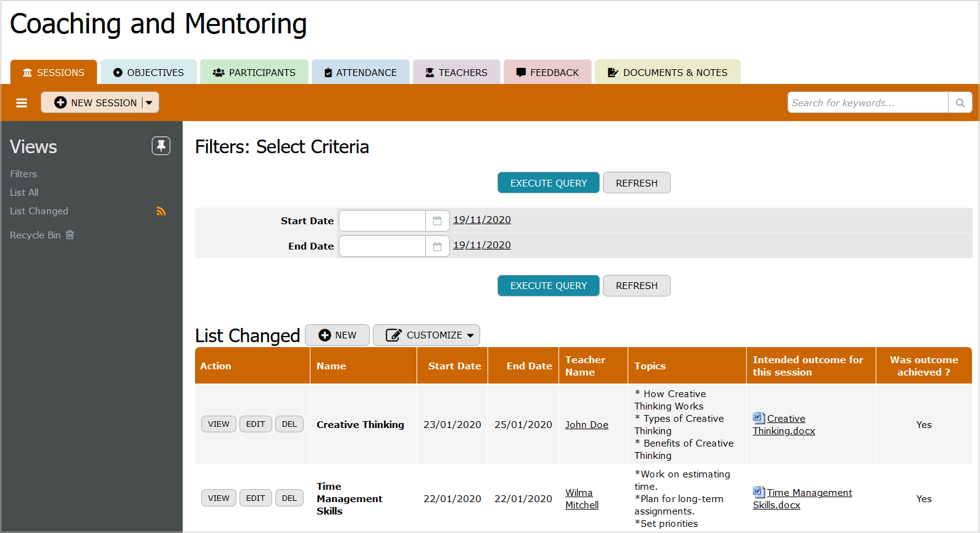Edit the Creative Thinking session

click(255, 424)
